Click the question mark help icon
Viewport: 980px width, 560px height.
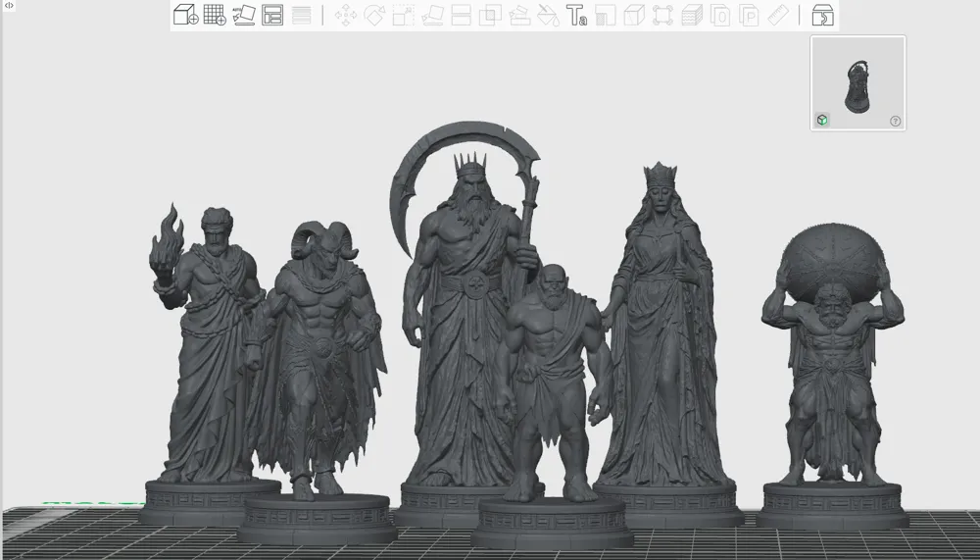tap(896, 122)
